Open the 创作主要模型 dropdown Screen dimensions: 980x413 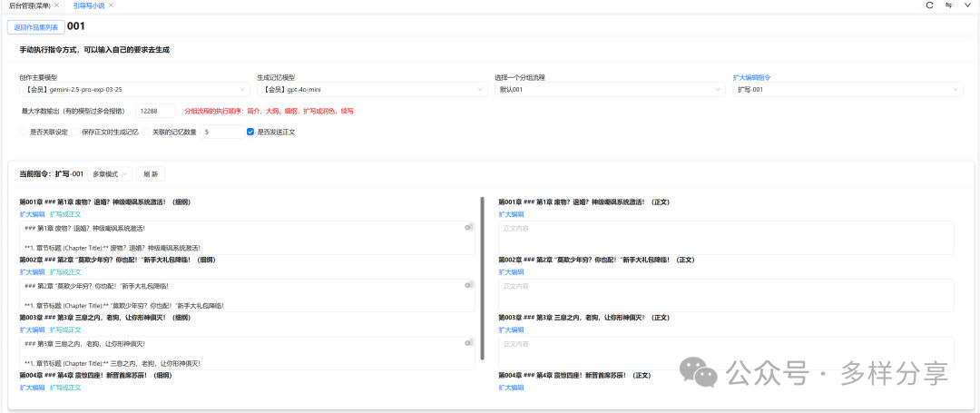[x=135, y=90]
